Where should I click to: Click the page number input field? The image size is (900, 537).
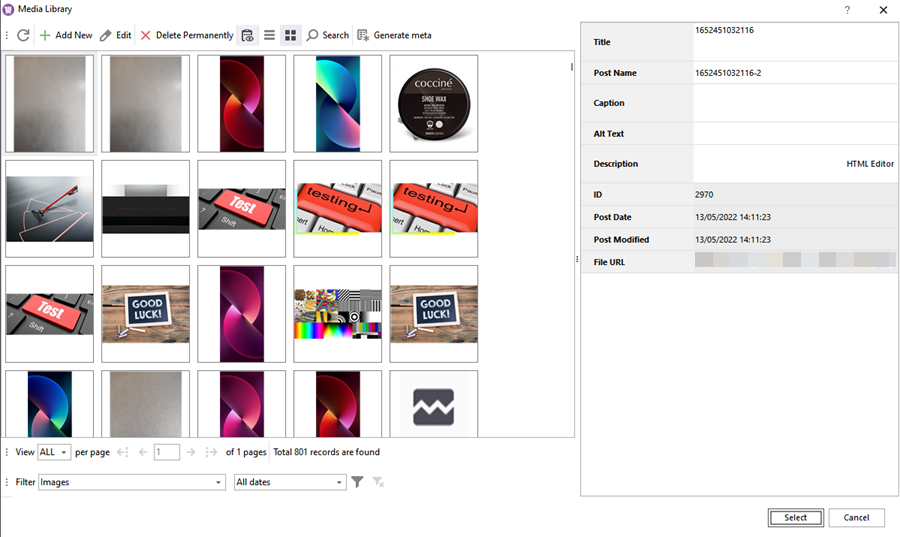tap(167, 452)
